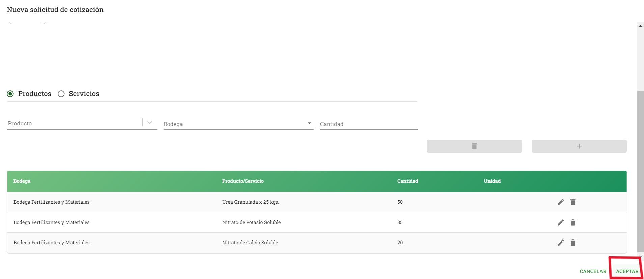644x279 pixels.
Task: Click the Bodega column header
Action: [22, 181]
